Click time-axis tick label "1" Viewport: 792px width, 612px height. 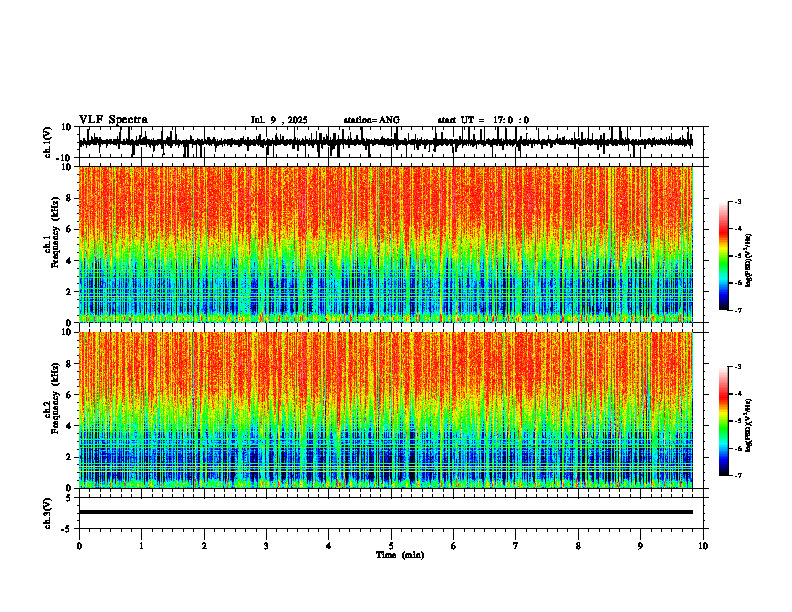141,546
